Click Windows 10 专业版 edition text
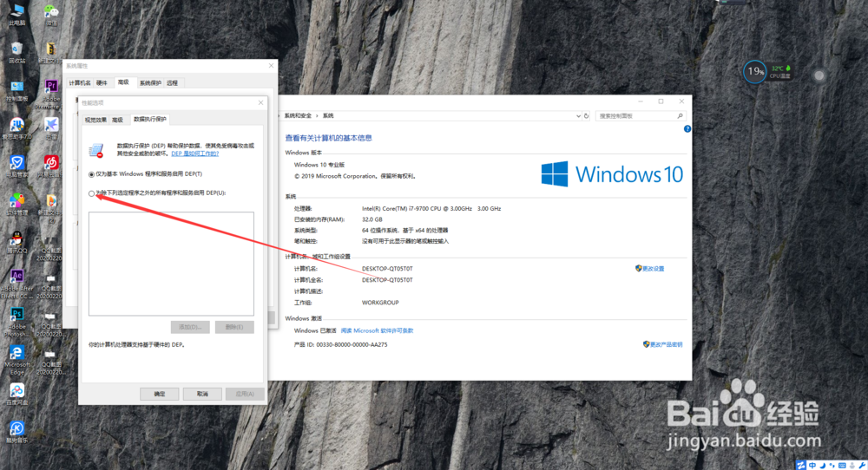 [319, 165]
